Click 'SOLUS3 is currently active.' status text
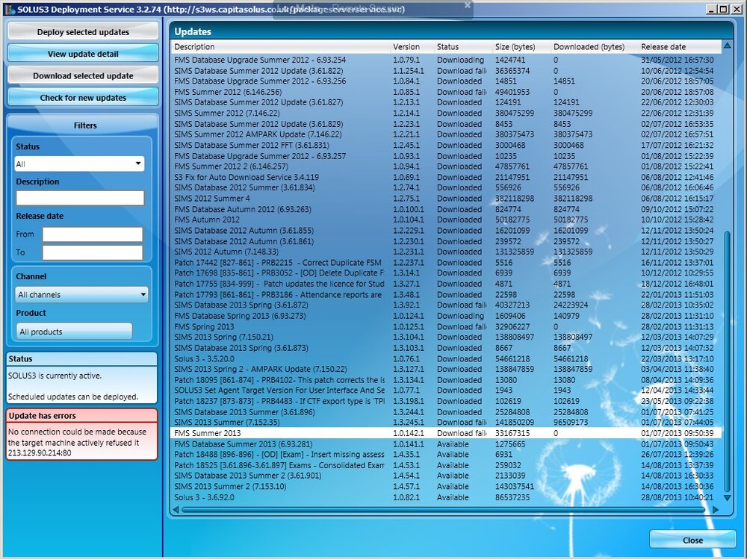747x560 pixels. click(x=55, y=376)
